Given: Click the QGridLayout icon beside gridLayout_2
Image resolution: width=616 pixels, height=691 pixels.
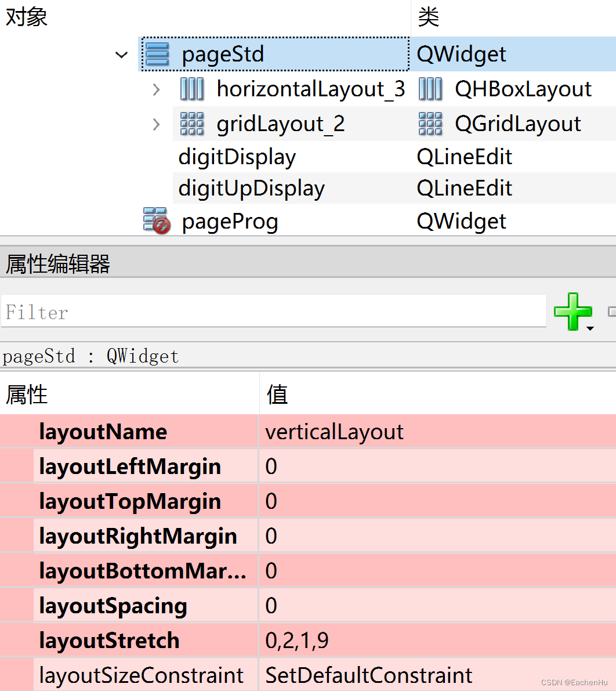Looking at the screenshot, I should pos(191,124).
